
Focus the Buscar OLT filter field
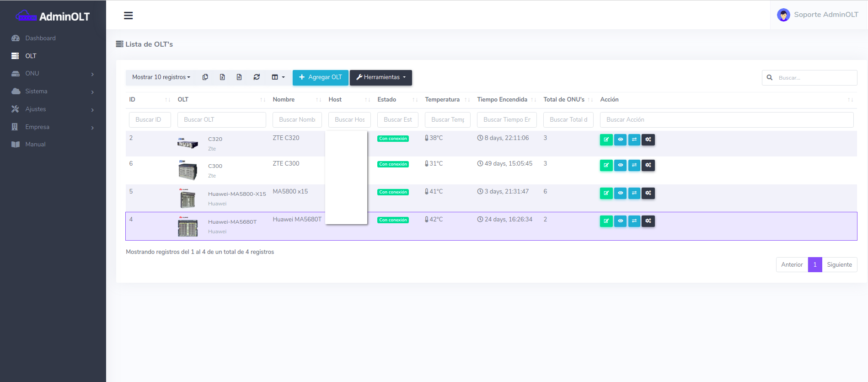221,120
